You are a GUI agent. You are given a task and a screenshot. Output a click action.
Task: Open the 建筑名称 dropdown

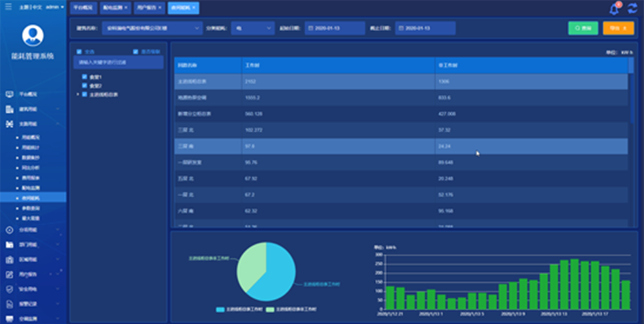[152, 28]
